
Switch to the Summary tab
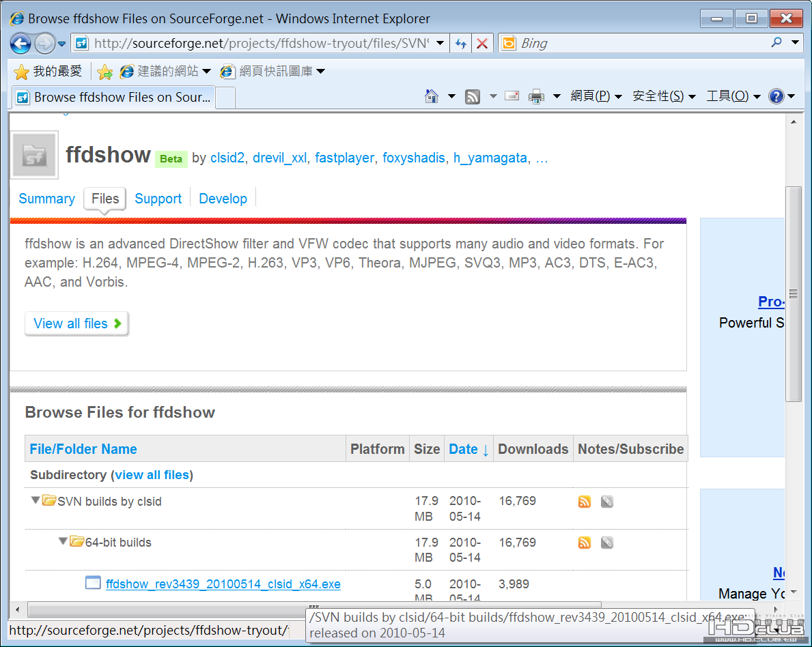46,199
